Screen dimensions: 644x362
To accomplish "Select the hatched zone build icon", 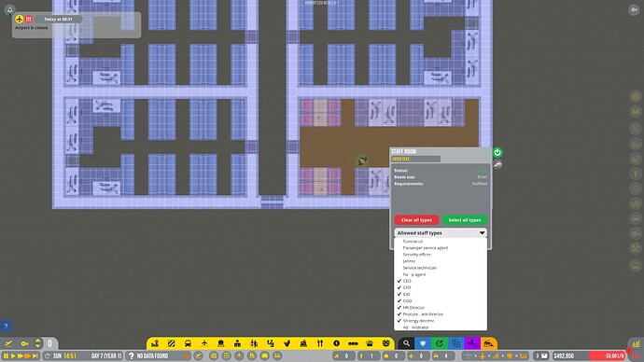I will coord(172,343).
